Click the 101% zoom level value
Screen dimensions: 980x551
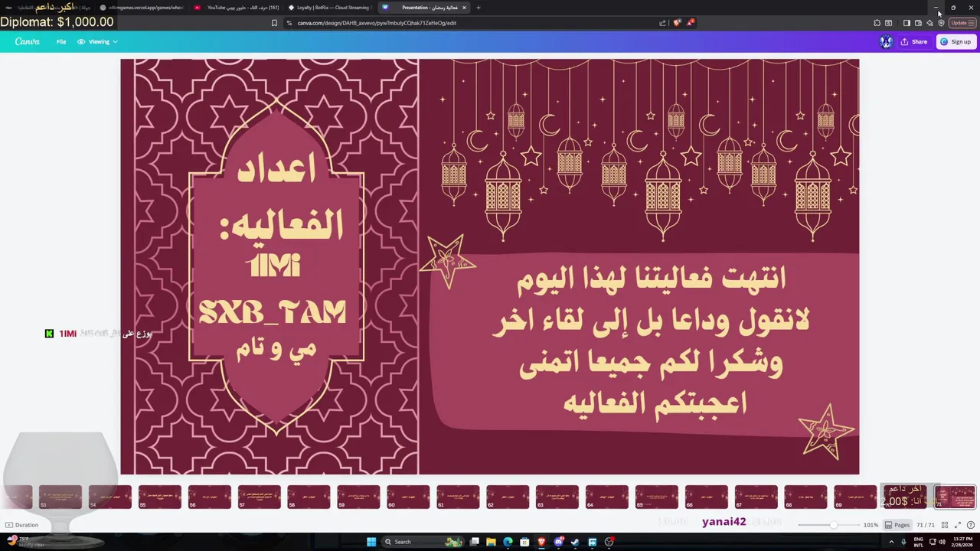(871, 525)
